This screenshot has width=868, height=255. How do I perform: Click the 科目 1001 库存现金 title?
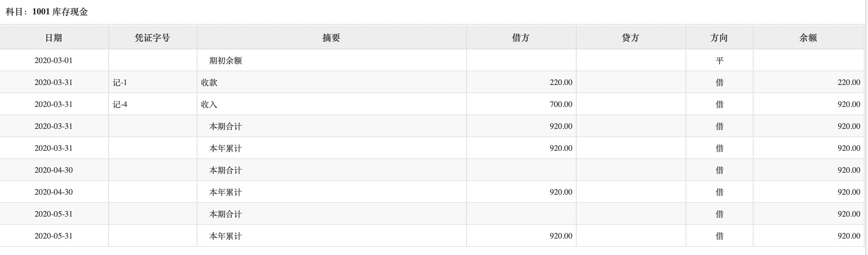[x=47, y=12]
